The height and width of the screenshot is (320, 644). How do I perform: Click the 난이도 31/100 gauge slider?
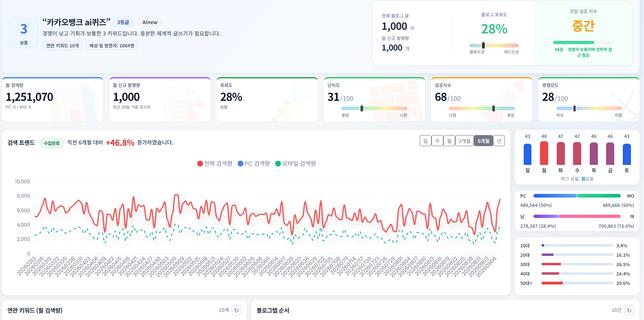coord(362,108)
